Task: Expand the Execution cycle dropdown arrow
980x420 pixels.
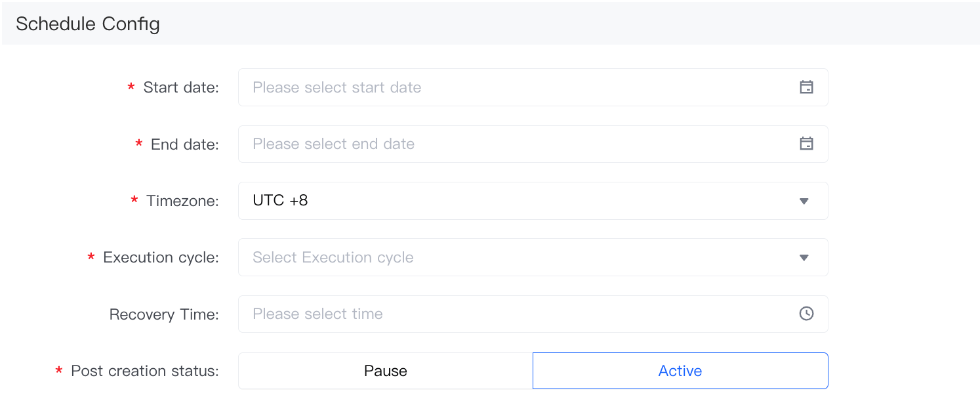Action: (x=804, y=257)
